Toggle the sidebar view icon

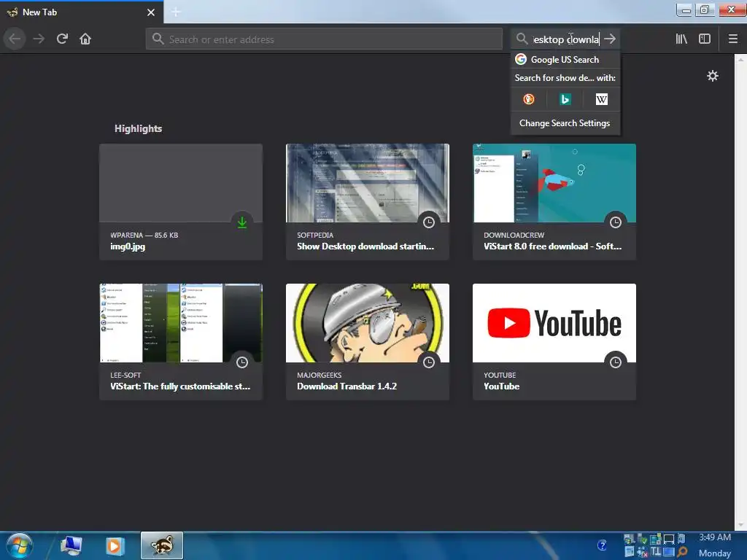point(705,39)
